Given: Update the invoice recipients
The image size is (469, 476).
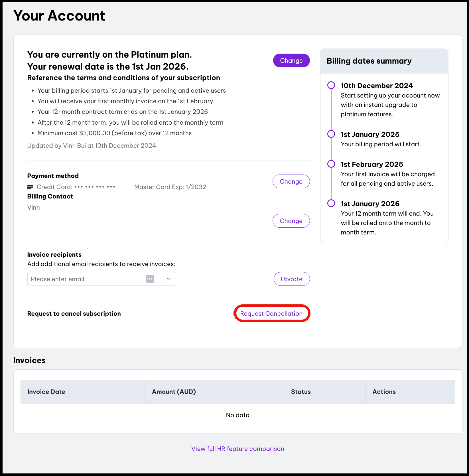Looking at the screenshot, I should click(292, 279).
